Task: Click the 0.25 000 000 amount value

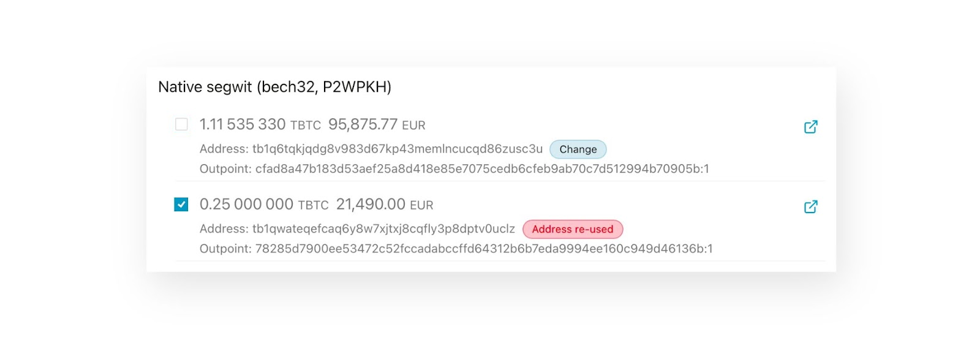Action: point(247,204)
